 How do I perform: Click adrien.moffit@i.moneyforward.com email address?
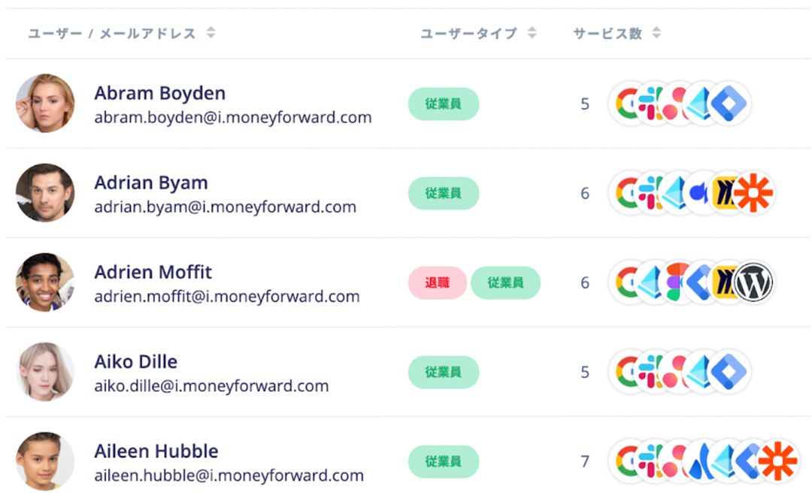tap(227, 297)
